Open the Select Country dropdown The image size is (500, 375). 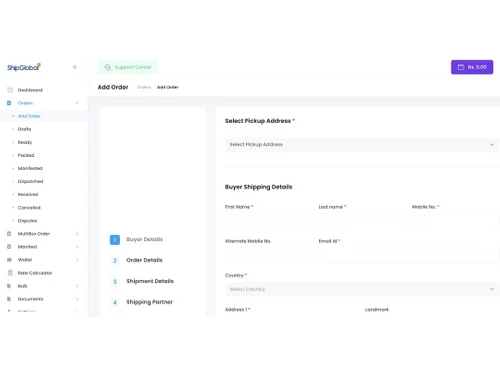pos(362,289)
